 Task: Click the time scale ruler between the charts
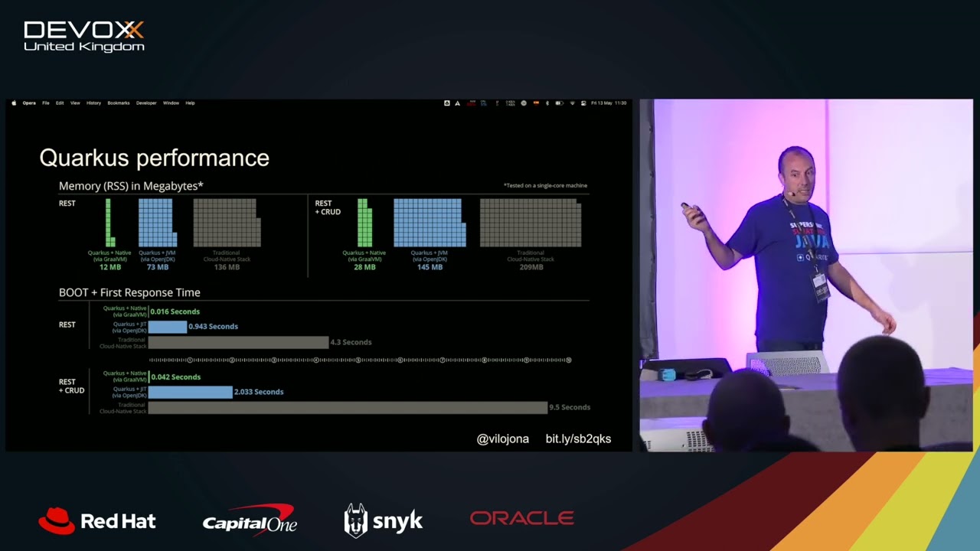tap(360, 360)
